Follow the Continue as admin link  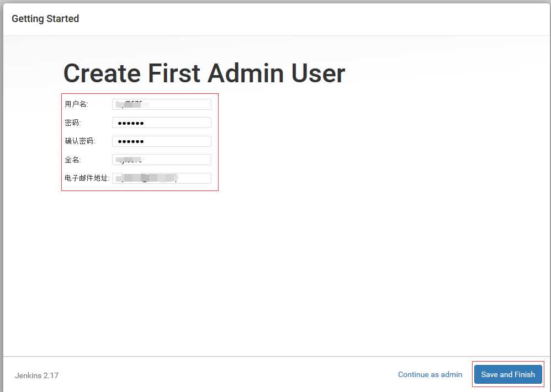click(x=430, y=374)
